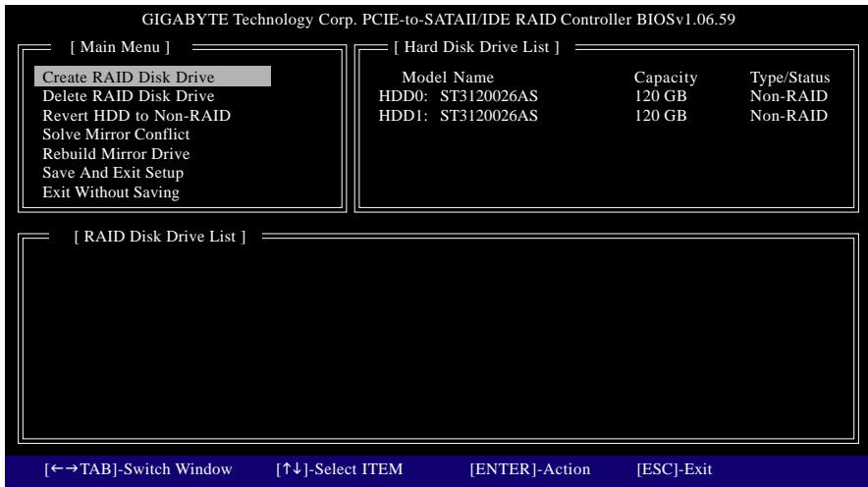Screen dimensions: 868x487
Task: Click the Model Name column header
Action: coord(448,77)
